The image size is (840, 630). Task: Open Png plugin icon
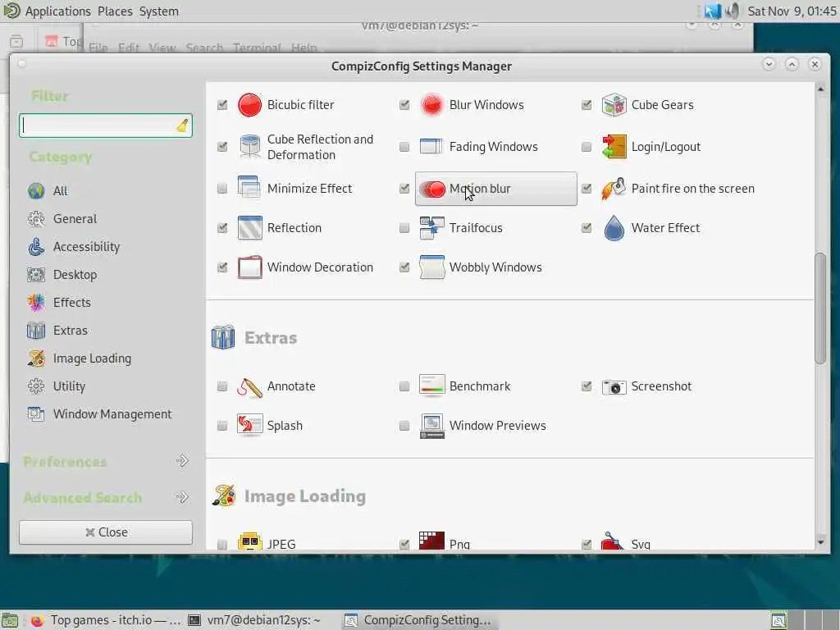431,541
